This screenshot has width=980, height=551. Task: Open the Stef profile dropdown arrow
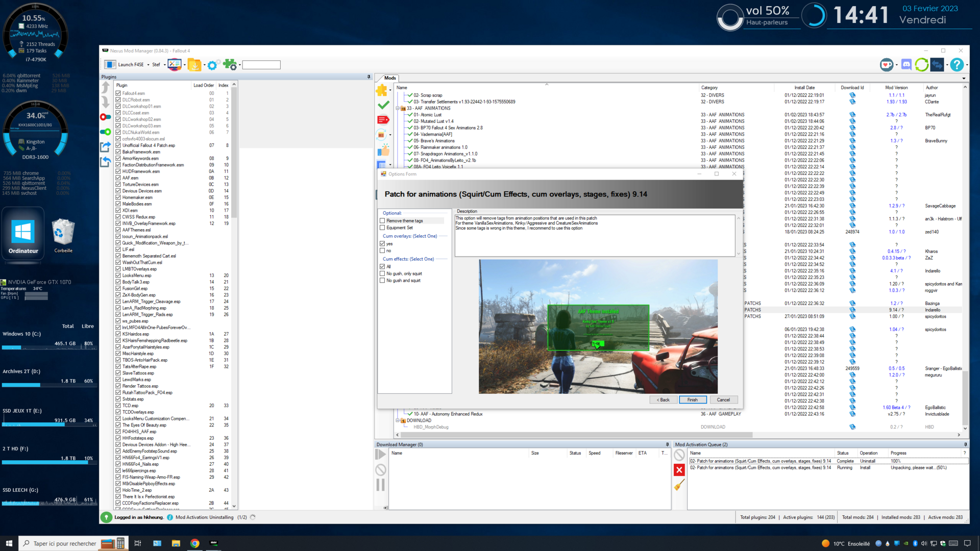click(x=164, y=65)
